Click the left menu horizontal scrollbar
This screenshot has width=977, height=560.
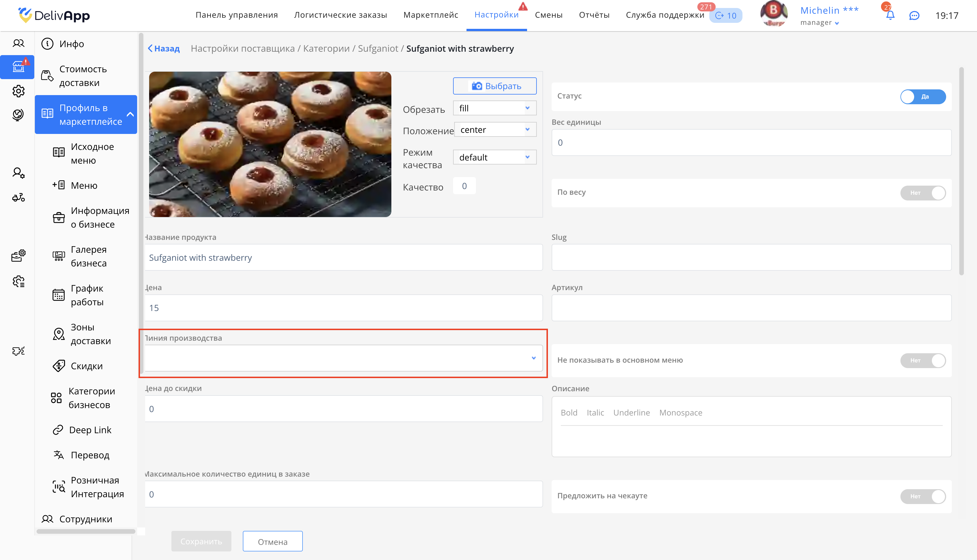86,531
